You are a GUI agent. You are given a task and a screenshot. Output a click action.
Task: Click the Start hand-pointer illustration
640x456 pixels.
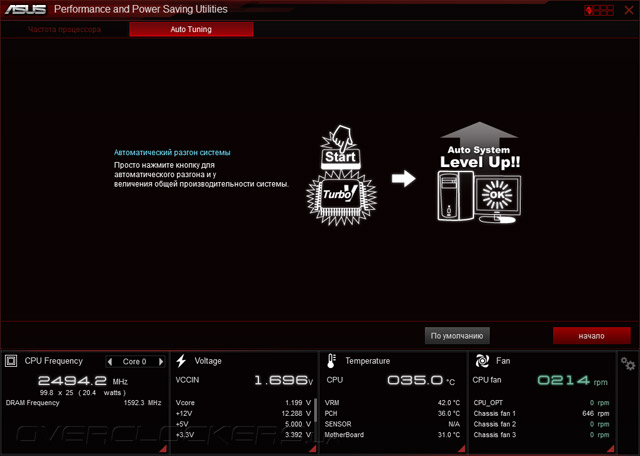tap(340, 147)
